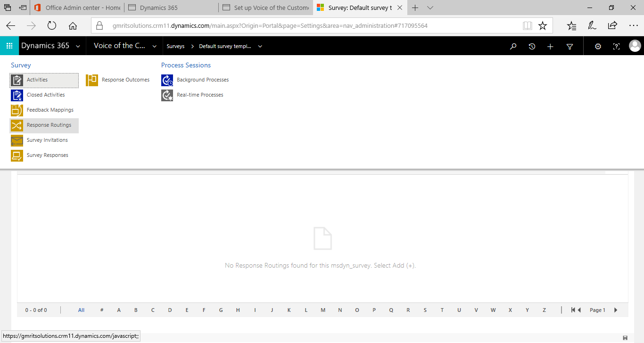Open the user profile avatar
The width and height of the screenshot is (644, 343).
pos(635,46)
